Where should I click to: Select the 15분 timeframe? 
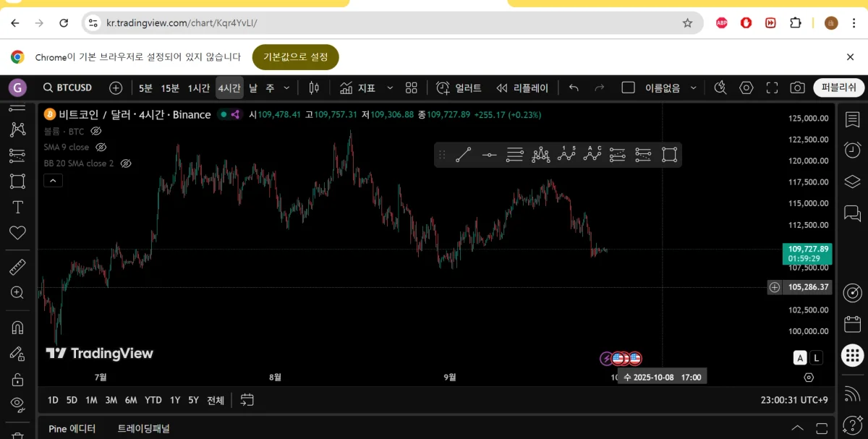click(x=170, y=88)
